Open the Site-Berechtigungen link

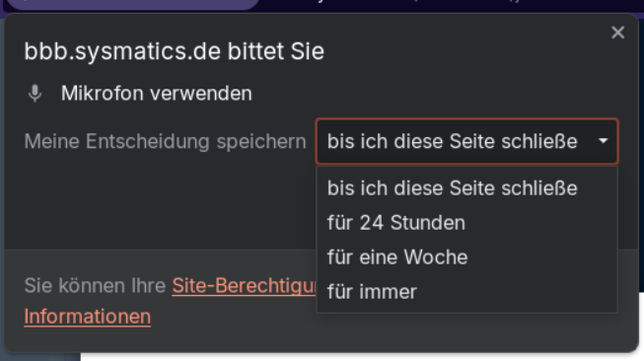pos(244,285)
